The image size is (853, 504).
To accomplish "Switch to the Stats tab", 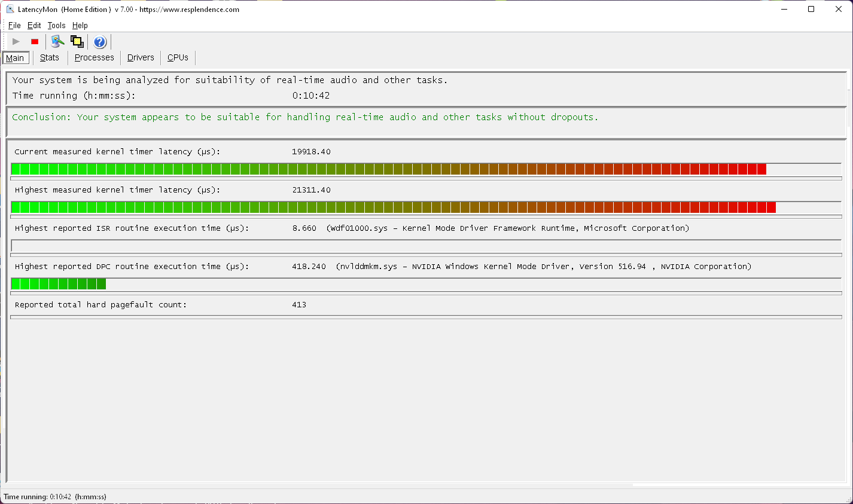I will pos(50,57).
